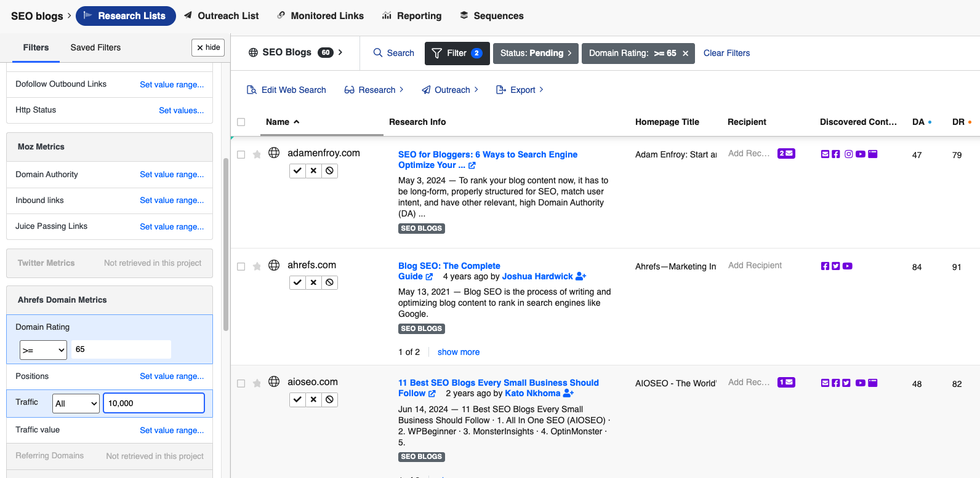Image resolution: width=980 pixels, height=478 pixels.
Task: Click the filters panel vertical scrollbar
Action: tap(226, 245)
